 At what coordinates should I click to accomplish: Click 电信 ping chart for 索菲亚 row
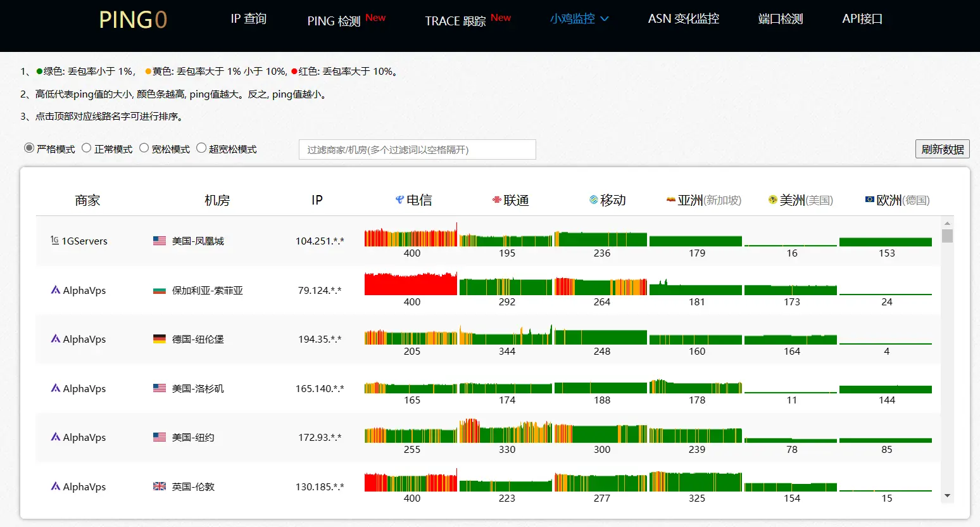point(411,283)
